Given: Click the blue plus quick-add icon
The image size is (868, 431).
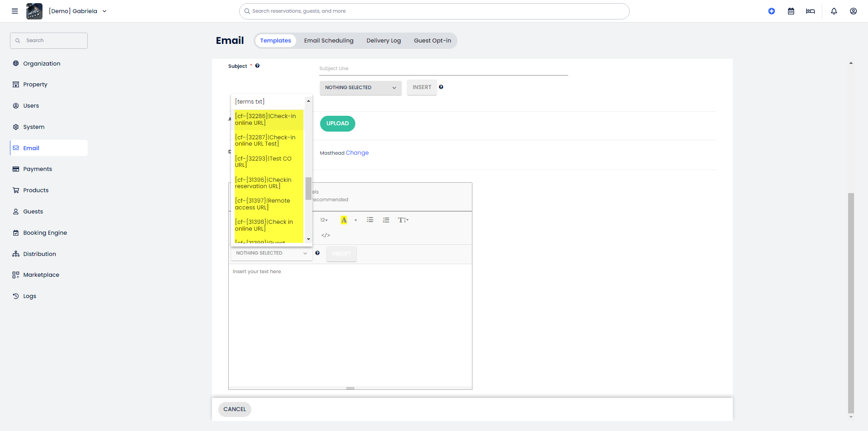Looking at the screenshot, I should [771, 11].
